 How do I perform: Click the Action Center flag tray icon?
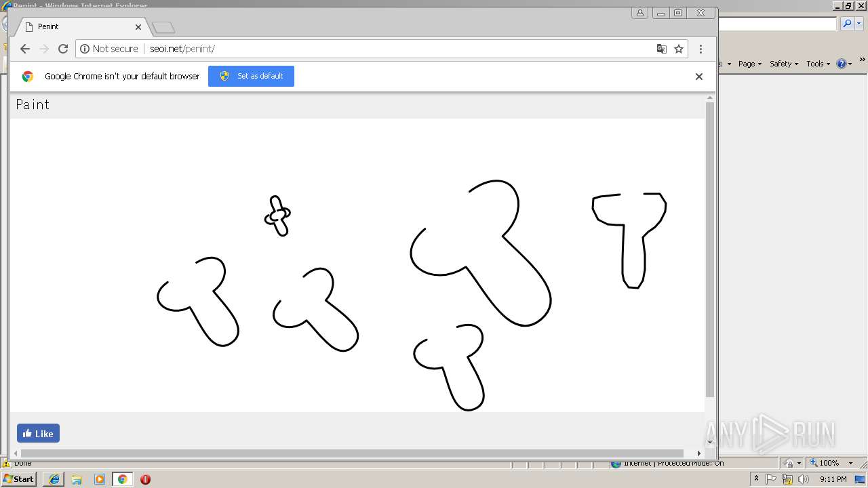click(x=771, y=479)
